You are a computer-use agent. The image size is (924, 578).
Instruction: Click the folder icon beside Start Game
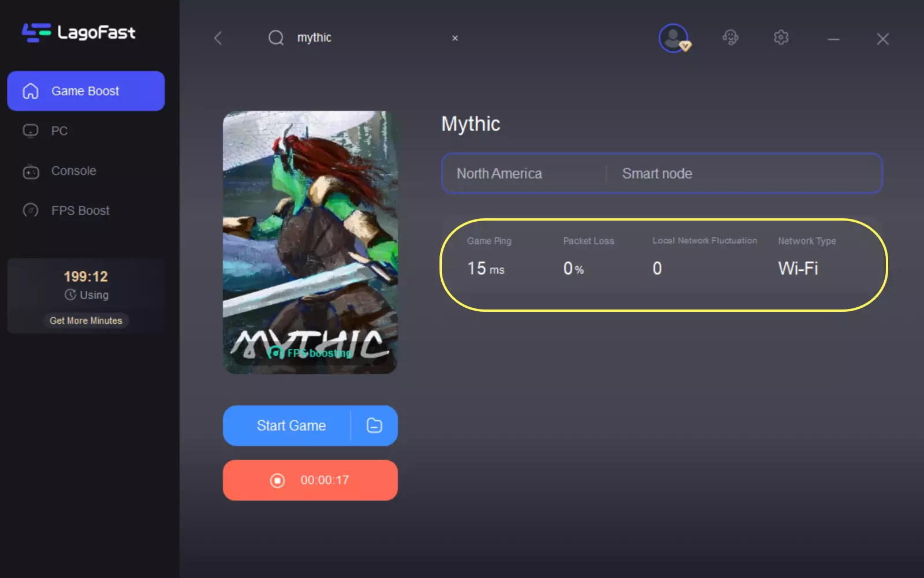tap(374, 426)
